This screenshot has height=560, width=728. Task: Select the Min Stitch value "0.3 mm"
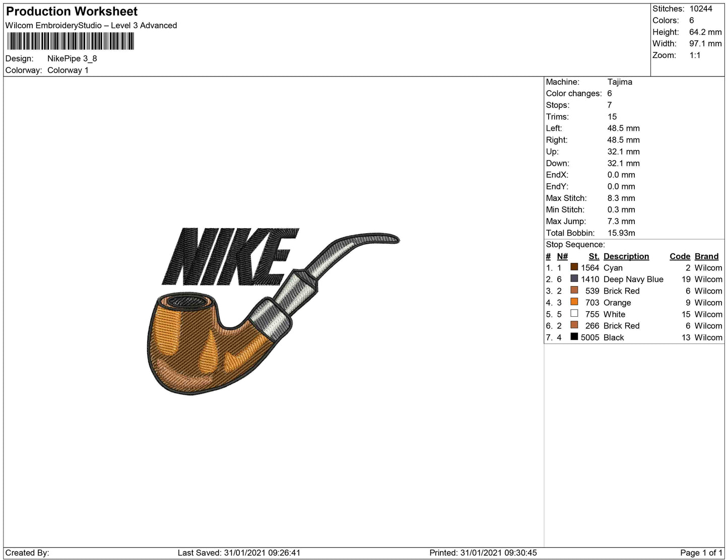(x=621, y=209)
